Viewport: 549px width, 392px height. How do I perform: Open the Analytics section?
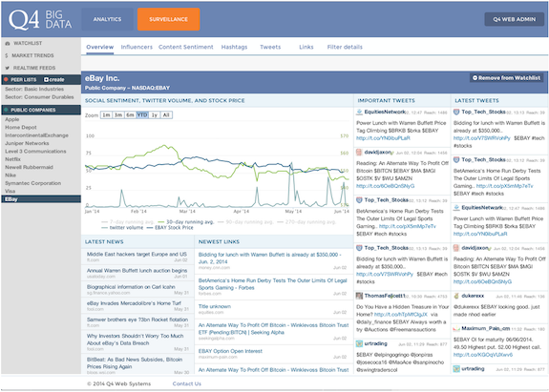(107, 19)
